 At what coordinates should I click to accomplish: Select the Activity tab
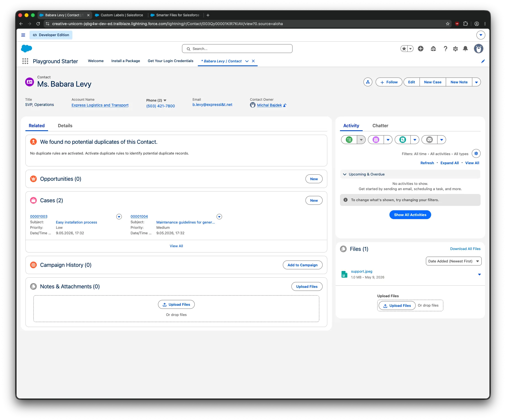click(351, 126)
